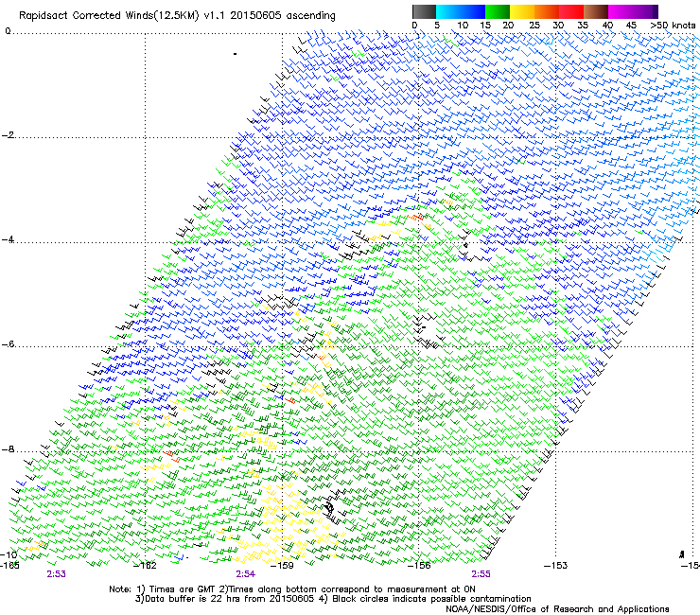Click the '-162' longitude axis label
700x615 pixels.
point(145,566)
